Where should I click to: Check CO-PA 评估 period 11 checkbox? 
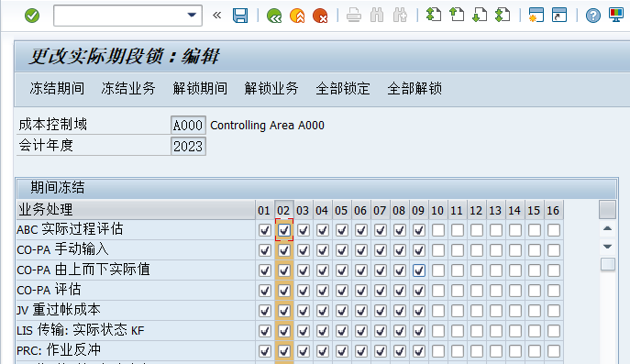[458, 291]
